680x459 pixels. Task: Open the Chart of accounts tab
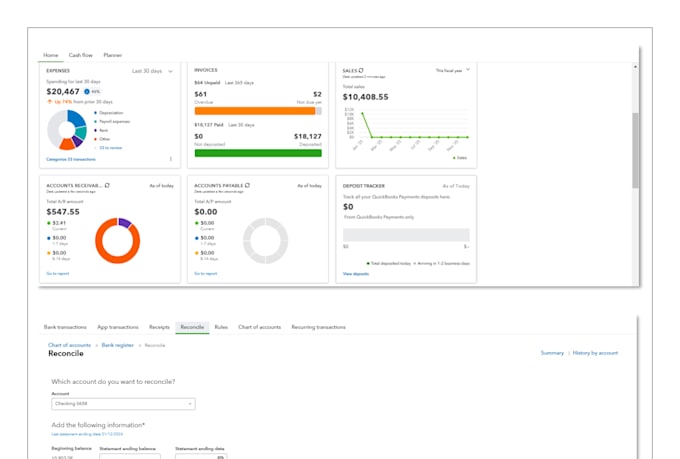pos(259,327)
